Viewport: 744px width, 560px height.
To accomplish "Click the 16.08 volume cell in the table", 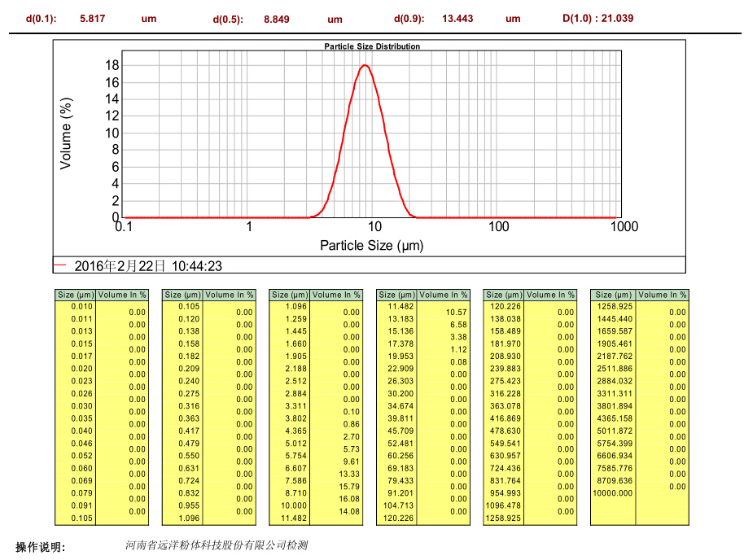I will tap(349, 499).
